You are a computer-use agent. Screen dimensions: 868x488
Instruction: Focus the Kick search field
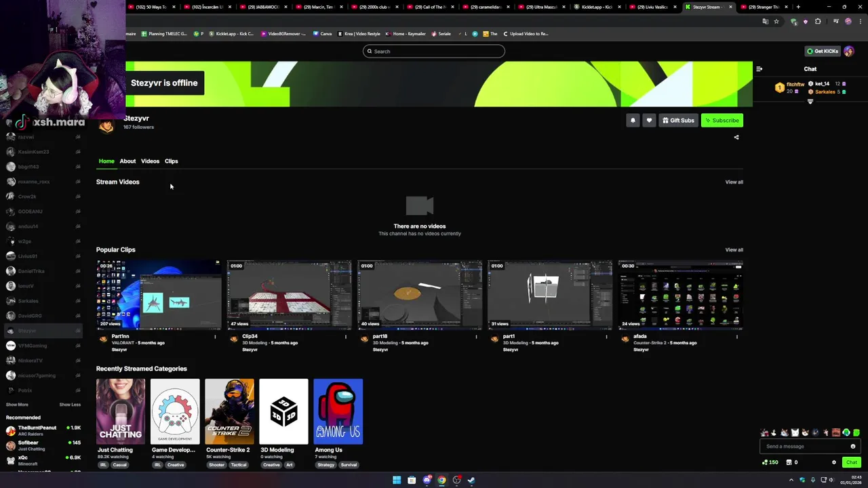(434, 52)
